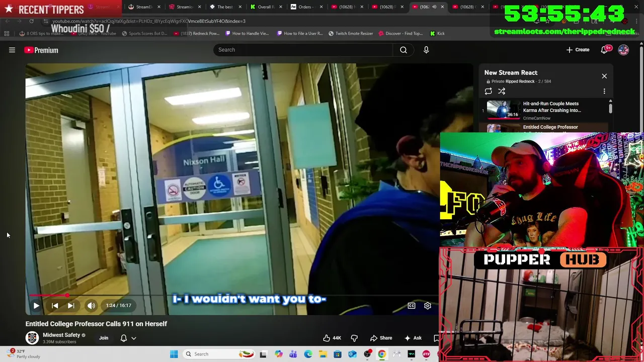Open Midwest Safety channel avatar
Image resolution: width=644 pixels, height=362 pixels.
(32, 338)
